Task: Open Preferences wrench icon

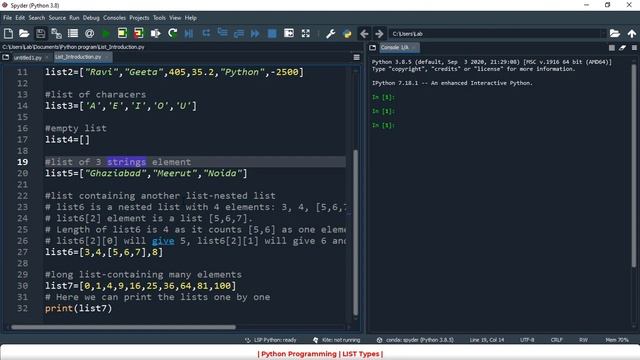Action: pyautogui.click(x=331, y=33)
